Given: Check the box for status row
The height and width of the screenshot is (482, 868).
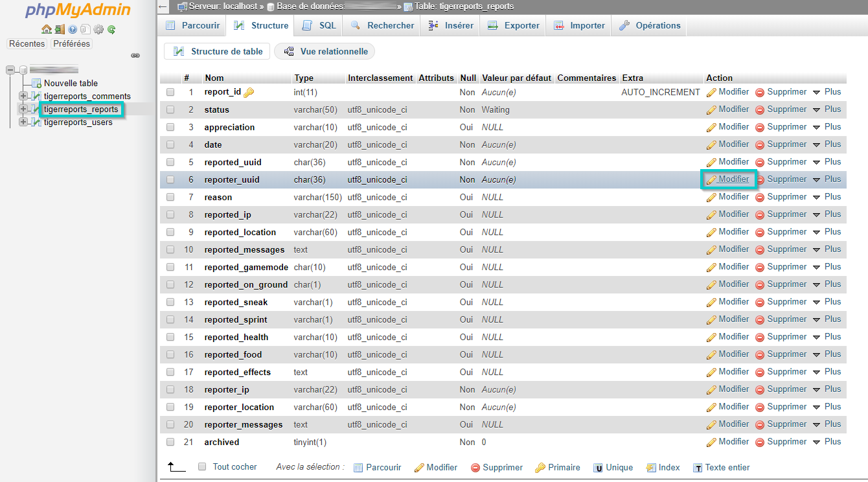Looking at the screenshot, I should click(170, 109).
